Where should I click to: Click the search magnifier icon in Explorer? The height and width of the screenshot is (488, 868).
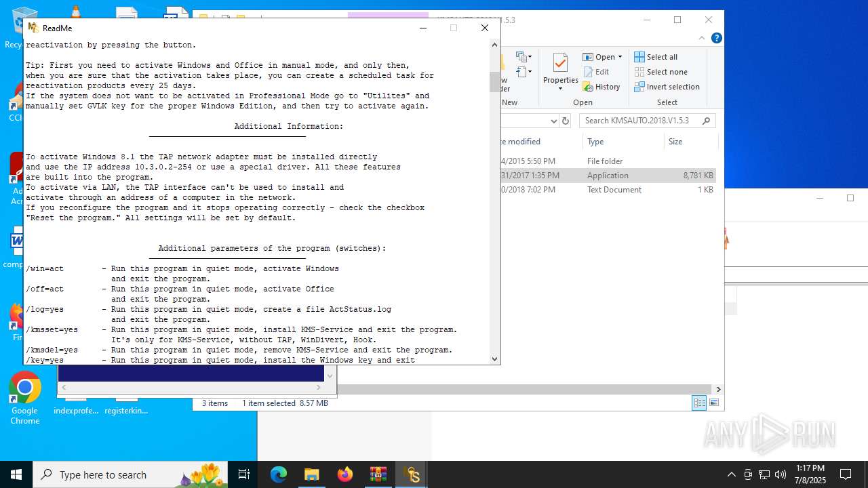(706, 121)
